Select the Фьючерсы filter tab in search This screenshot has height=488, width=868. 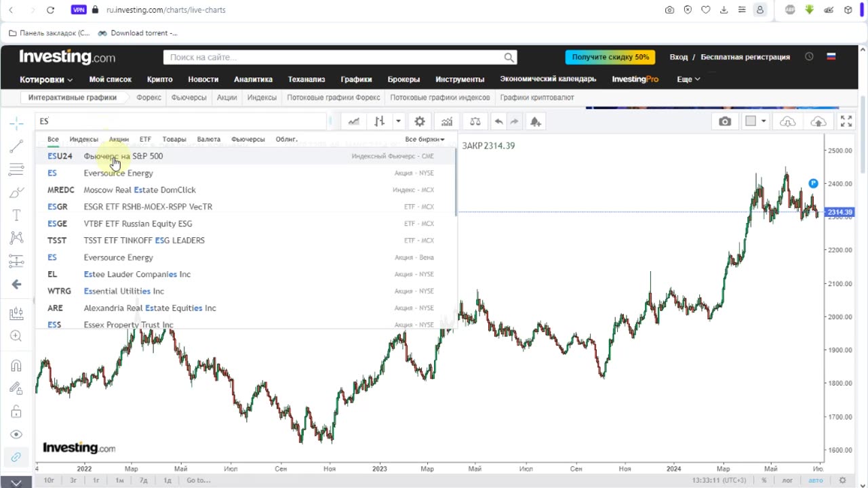(248, 139)
